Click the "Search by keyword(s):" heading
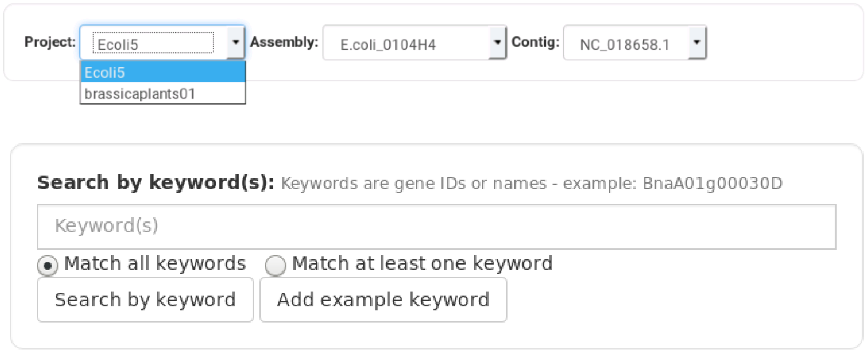The width and height of the screenshot is (868, 353). [x=155, y=183]
